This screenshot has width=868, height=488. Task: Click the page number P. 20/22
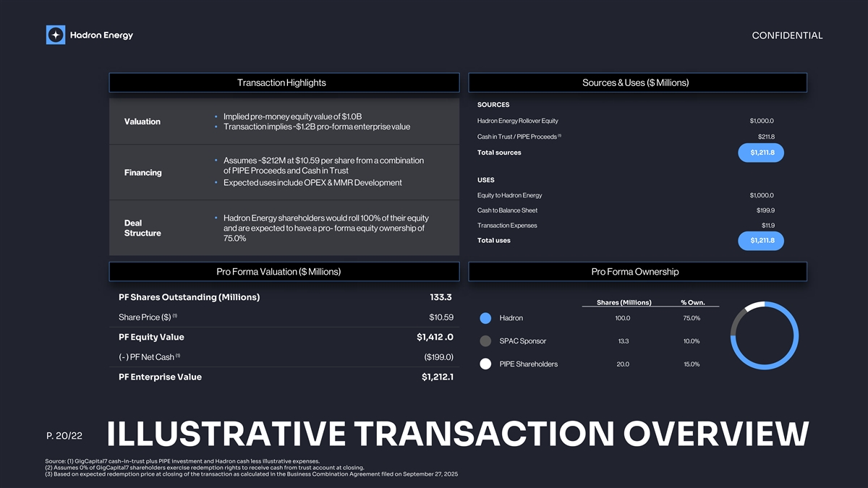[64, 436]
